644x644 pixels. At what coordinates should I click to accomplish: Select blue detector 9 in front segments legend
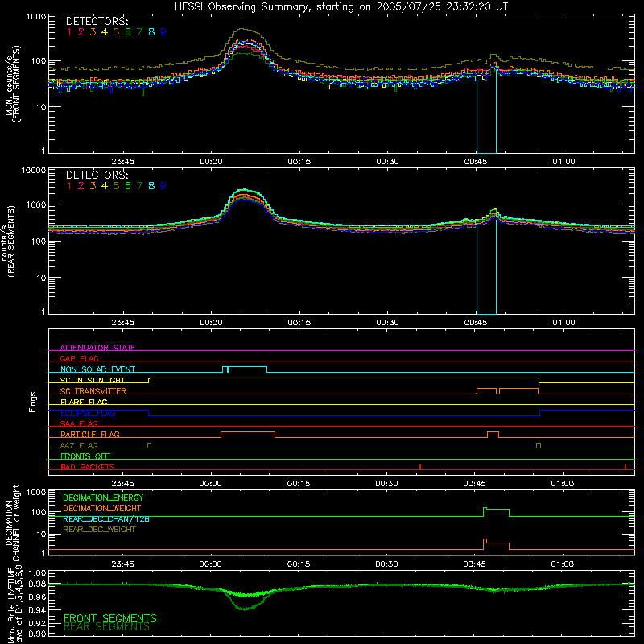[163, 32]
